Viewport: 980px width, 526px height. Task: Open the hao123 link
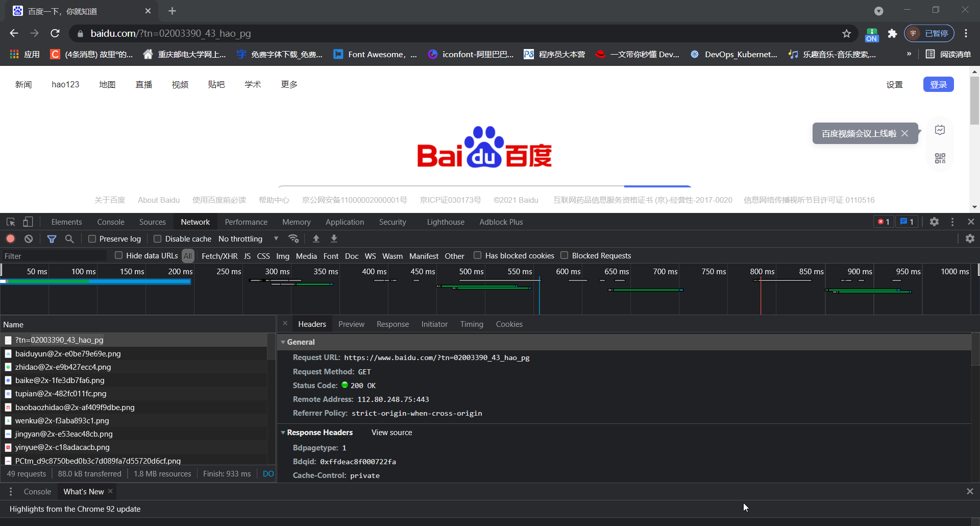(65, 84)
